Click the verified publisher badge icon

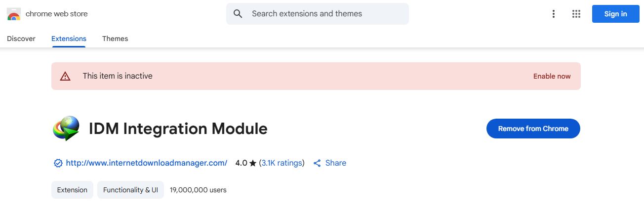click(x=58, y=163)
